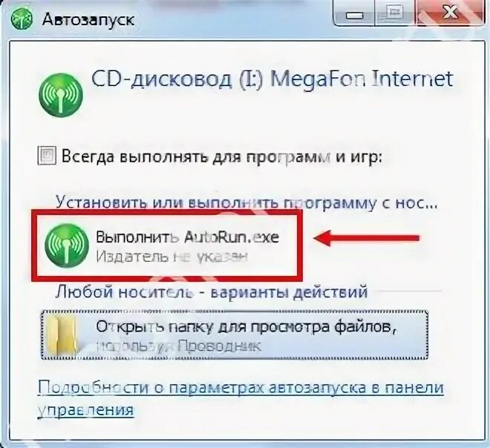Click the 'Установить или выполнить программу' section header
This screenshot has height=448, width=490.
[x=246, y=203]
